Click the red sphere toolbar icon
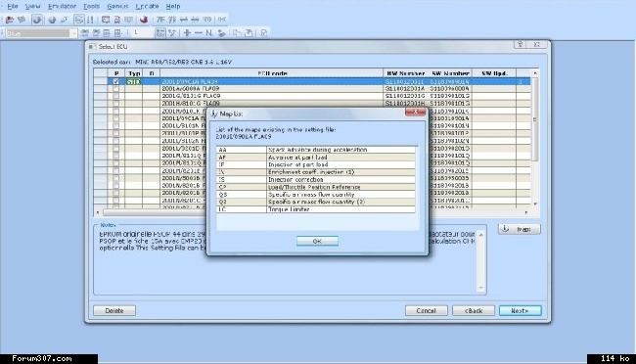 [x=144, y=20]
